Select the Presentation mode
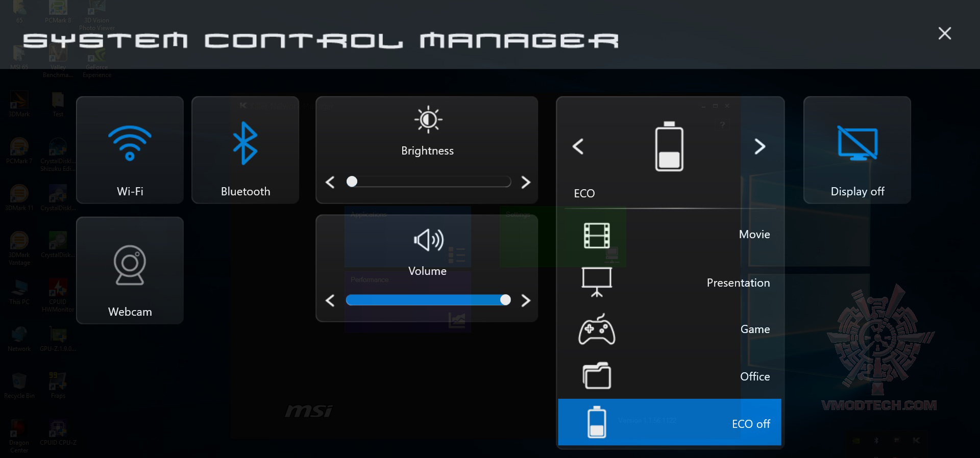Screen dimensions: 980x458 pyautogui.click(x=670, y=282)
